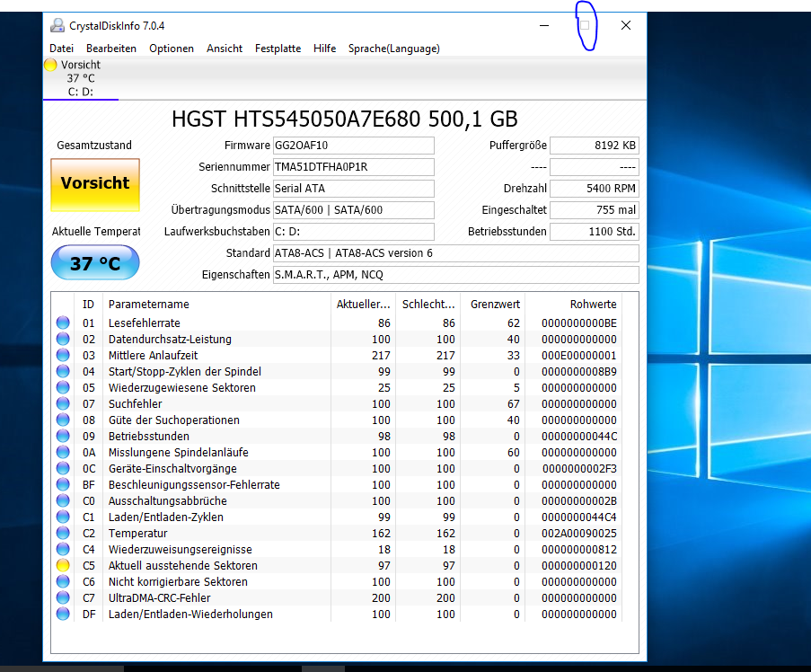Screen dimensions: 811x672
Task: Click the status dot for UltraDMA-CRC-Fehler
Action: pyautogui.click(x=63, y=597)
